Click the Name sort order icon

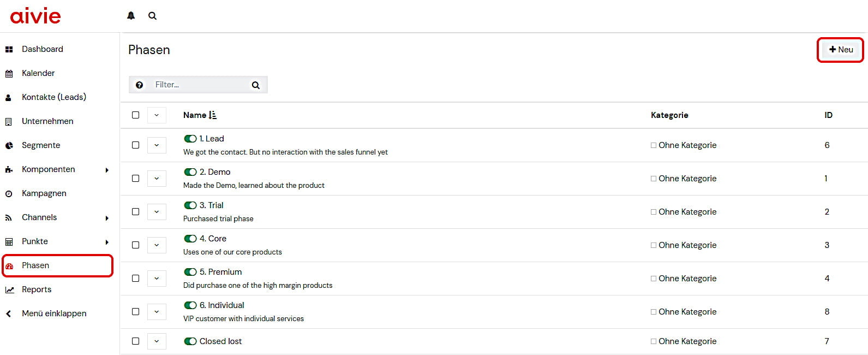click(213, 115)
